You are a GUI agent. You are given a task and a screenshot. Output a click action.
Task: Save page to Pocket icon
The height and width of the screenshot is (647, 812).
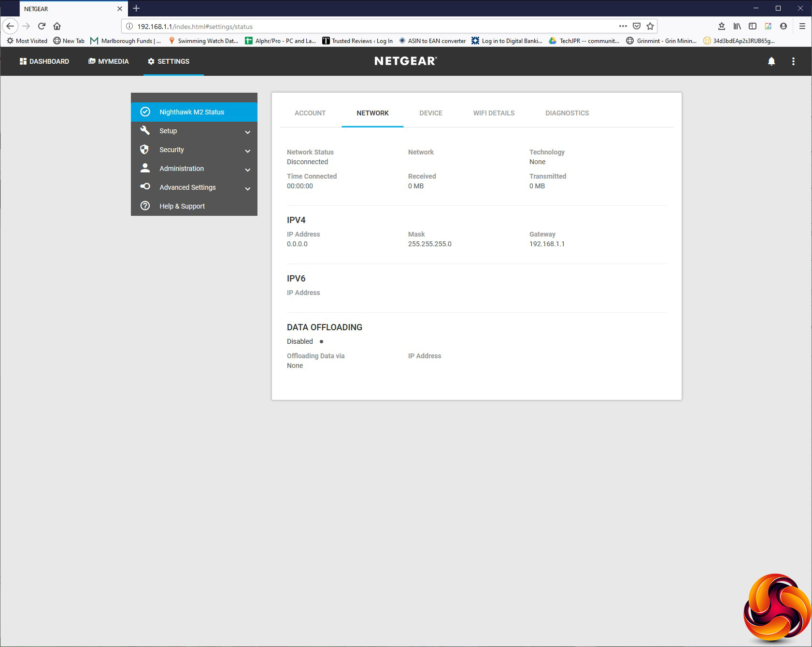pyautogui.click(x=637, y=26)
